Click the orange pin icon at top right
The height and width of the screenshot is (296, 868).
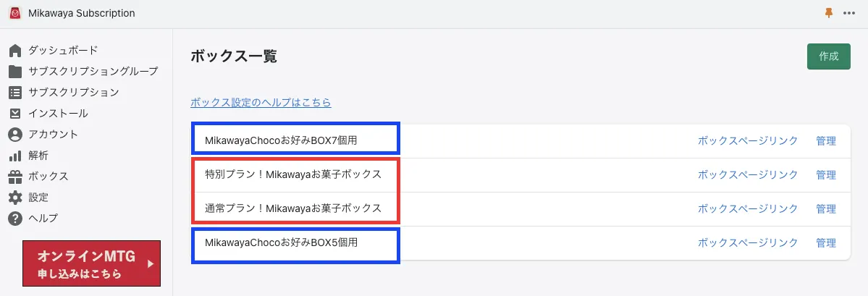[830, 13]
